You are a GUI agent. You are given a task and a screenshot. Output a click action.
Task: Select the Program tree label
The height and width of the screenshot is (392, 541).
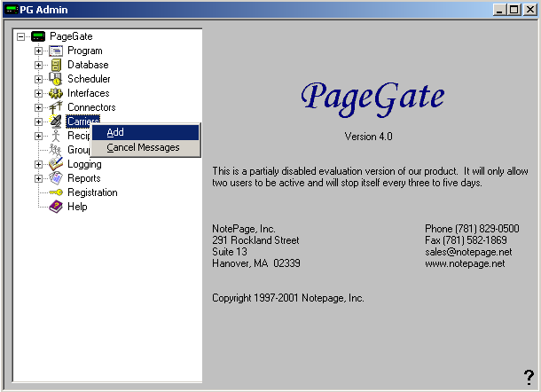(85, 51)
